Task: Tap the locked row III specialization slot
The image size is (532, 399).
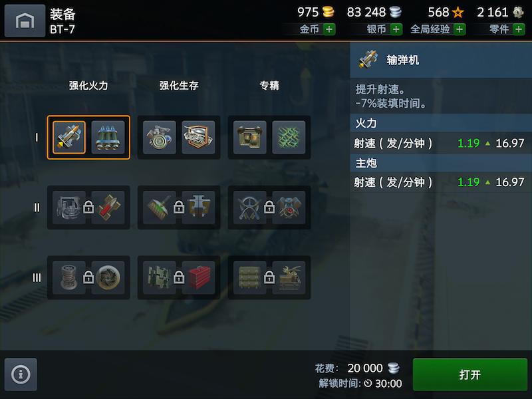Action: (269, 277)
